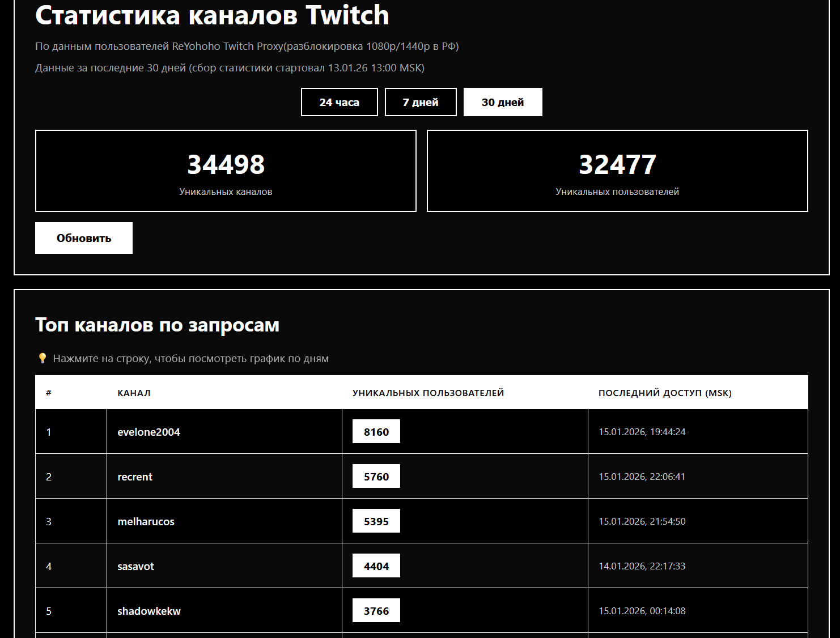This screenshot has height=638, width=840.
Task: Click the 5395 unique users badge
Action: [376, 521]
